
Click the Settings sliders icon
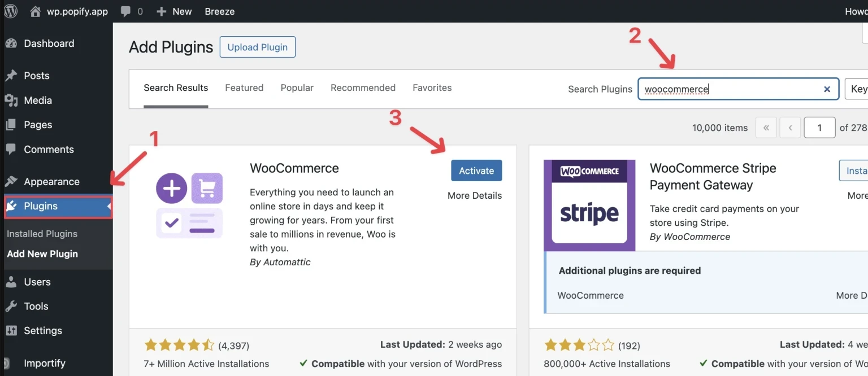pyautogui.click(x=11, y=331)
